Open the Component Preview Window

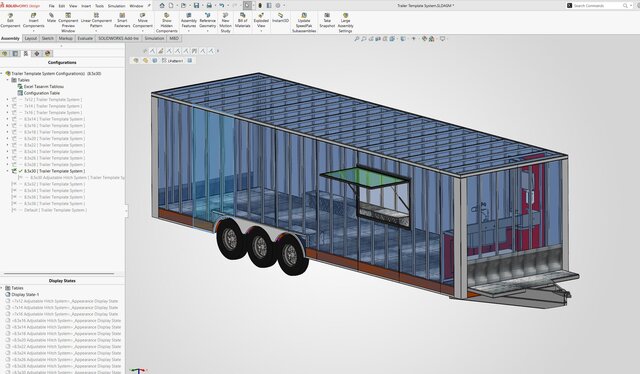(68, 23)
